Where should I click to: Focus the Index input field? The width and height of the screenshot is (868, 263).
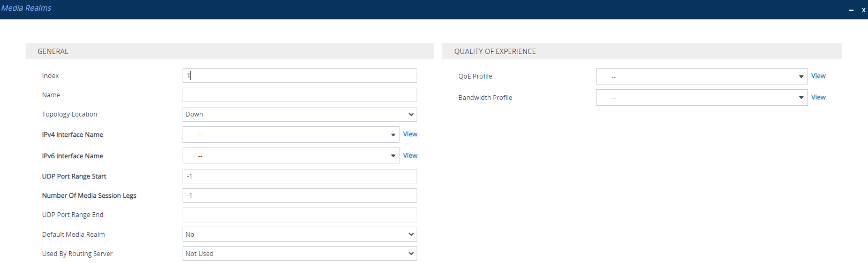pyautogui.click(x=300, y=76)
